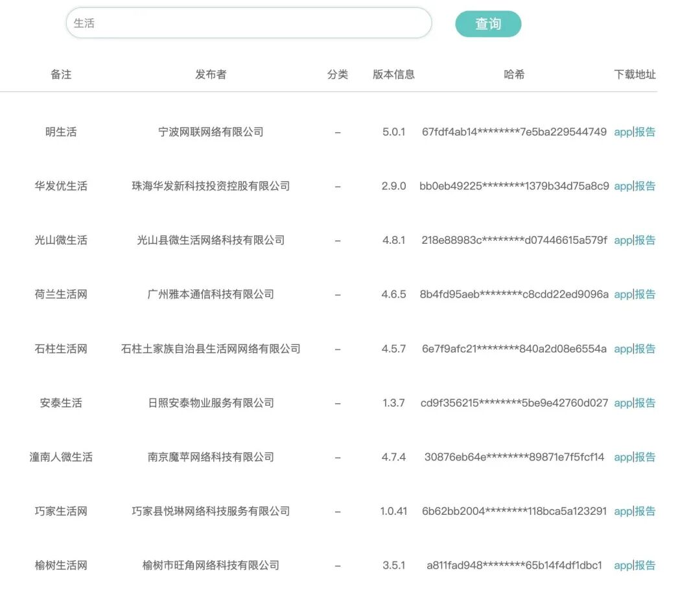This screenshot has width=700, height=590.
Task: Select the 石柱生活网 name cell
Action: [x=61, y=349]
